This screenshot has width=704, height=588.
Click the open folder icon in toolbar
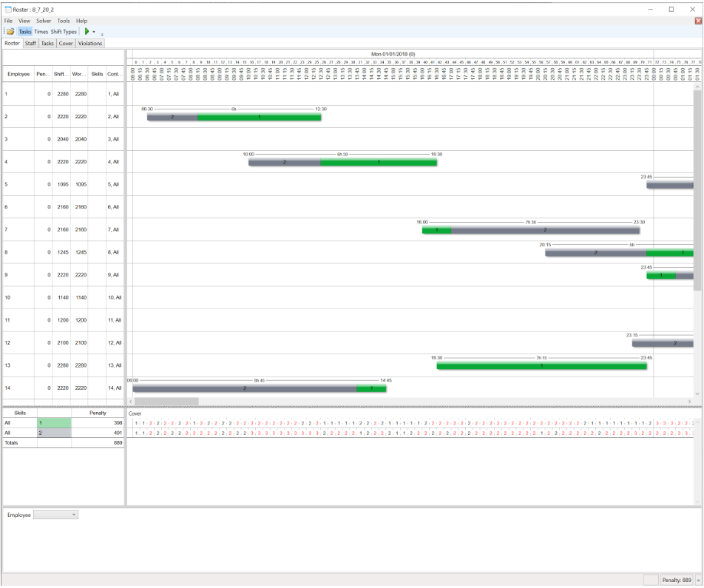coord(10,32)
